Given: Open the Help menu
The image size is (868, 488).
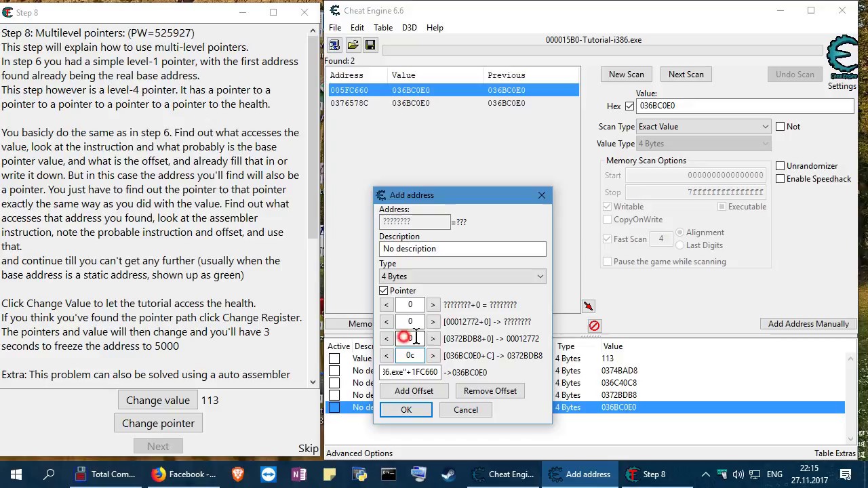Looking at the screenshot, I should [x=435, y=28].
